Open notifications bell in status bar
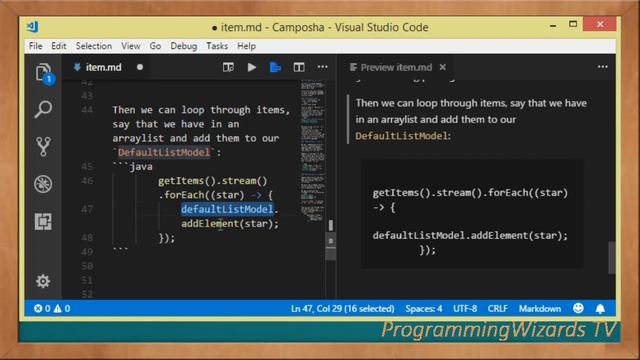Image resolution: width=640 pixels, height=360 pixels. click(600, 309)
